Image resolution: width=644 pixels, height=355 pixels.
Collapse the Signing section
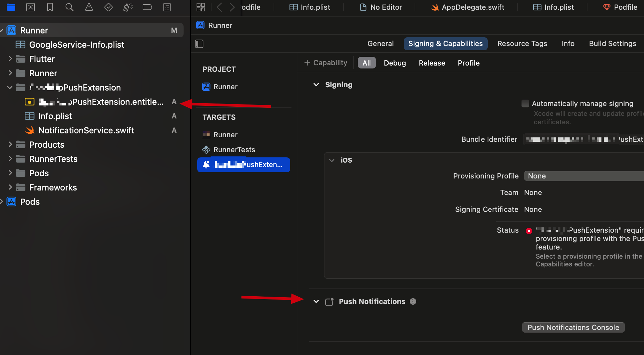click(316, 85)
